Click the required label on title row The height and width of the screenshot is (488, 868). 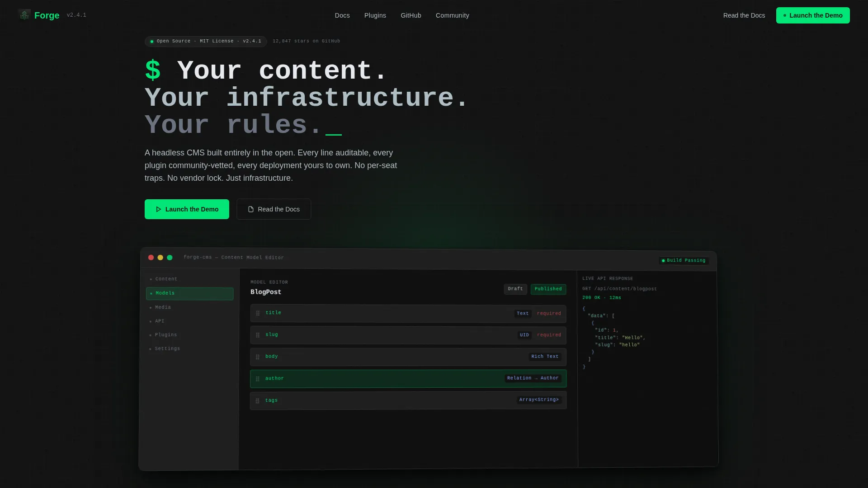pyautogui.click(x=549, y=314)
